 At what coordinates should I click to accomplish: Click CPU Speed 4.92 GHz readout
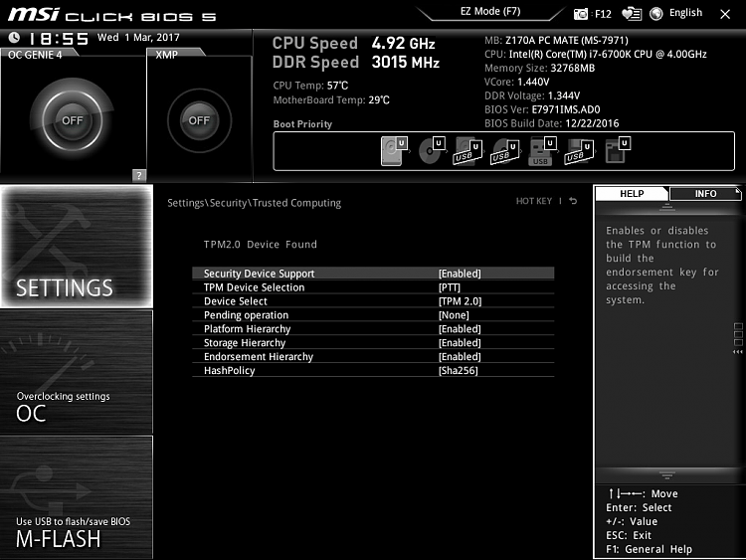353,44
